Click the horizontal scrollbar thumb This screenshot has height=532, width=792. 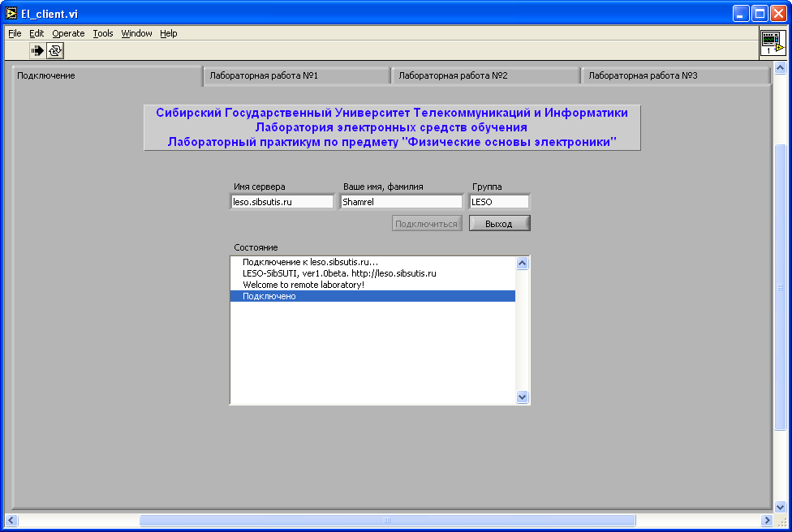387,520
